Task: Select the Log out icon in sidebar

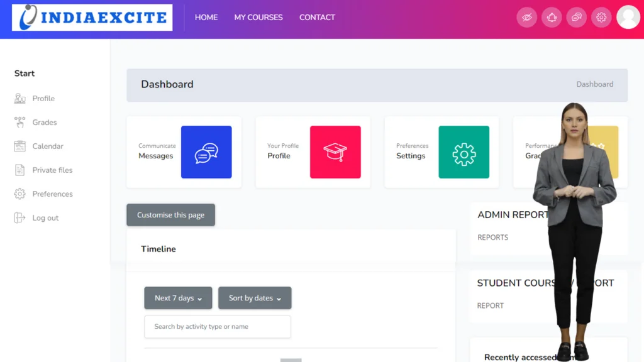Action: point(20,218)
